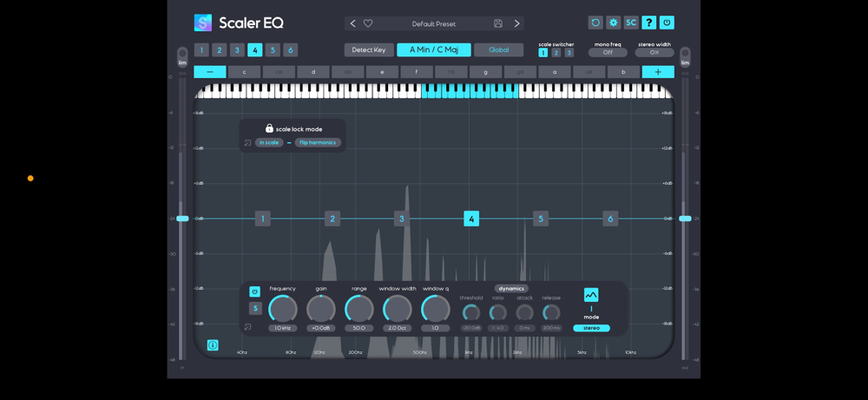Open settings with the gear icon
868x400 pixels.
click(614, 23)
